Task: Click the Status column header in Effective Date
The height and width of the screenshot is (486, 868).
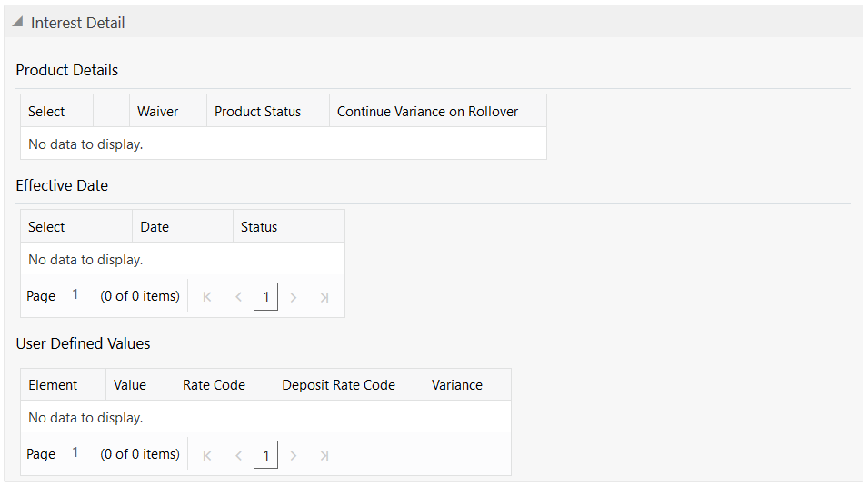Action: [259, 227]
